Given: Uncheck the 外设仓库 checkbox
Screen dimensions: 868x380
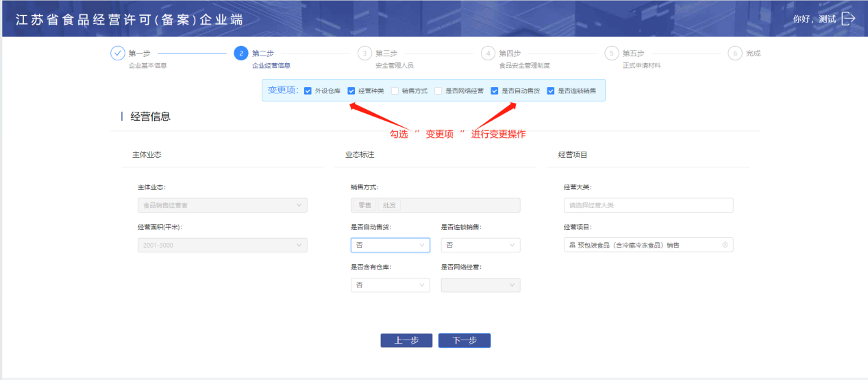Looking at the screenshot, I should (x=308, y=91).
